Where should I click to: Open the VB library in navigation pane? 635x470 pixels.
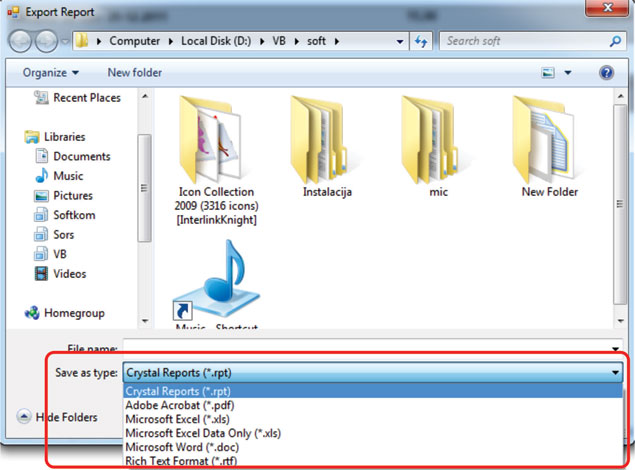pyautogui.click(x=60, y=254)
